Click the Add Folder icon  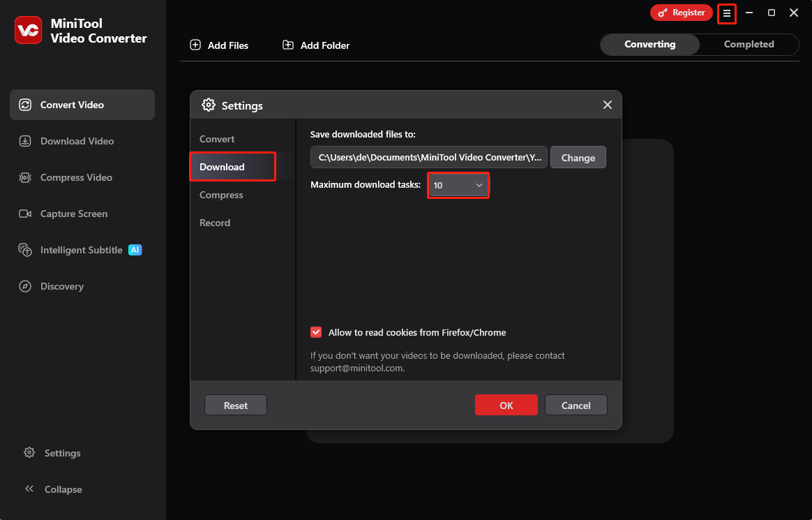tap(288, 45)
